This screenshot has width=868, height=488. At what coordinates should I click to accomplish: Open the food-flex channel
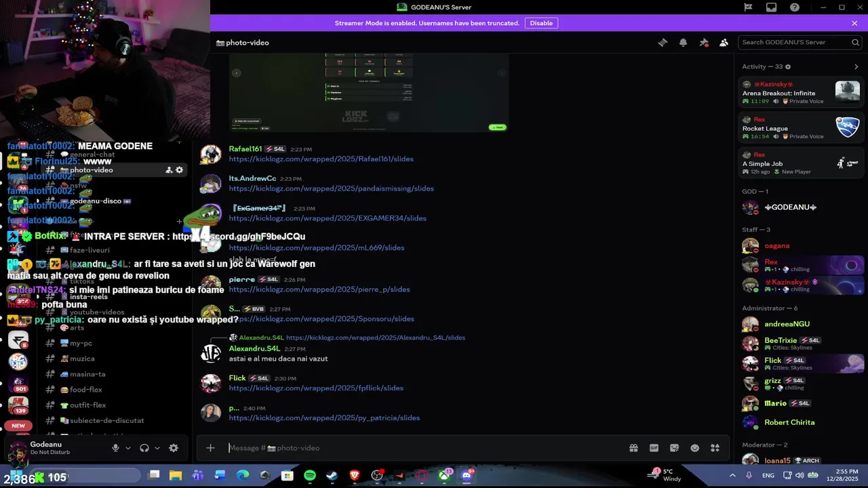(85, 390)
